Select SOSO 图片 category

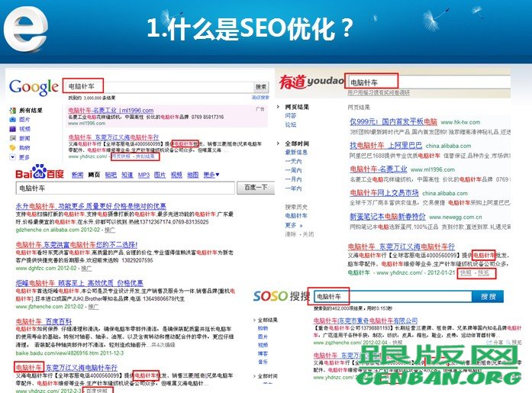tap(263, 337)
